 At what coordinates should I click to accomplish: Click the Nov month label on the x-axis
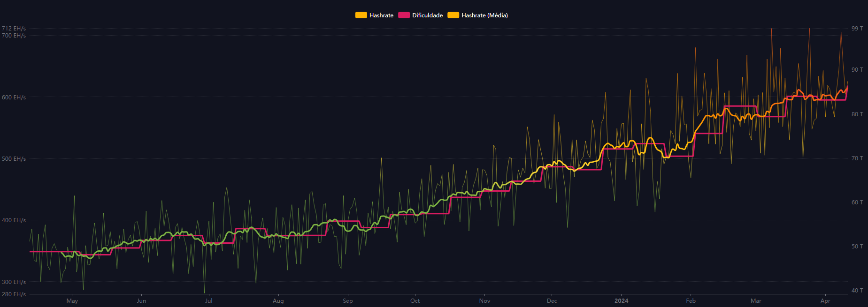(x=484, y=301)
